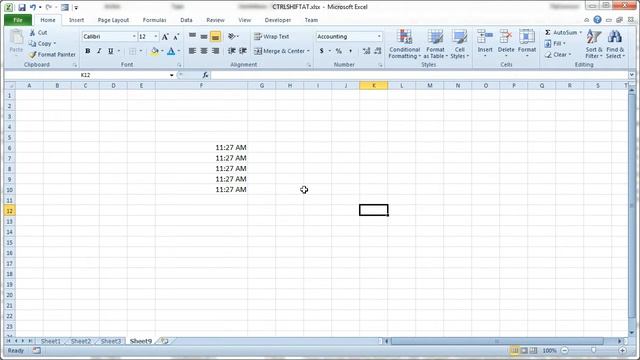
Task: Click the Insert Worksheet tab icon
Action: [x=164, y=341]
